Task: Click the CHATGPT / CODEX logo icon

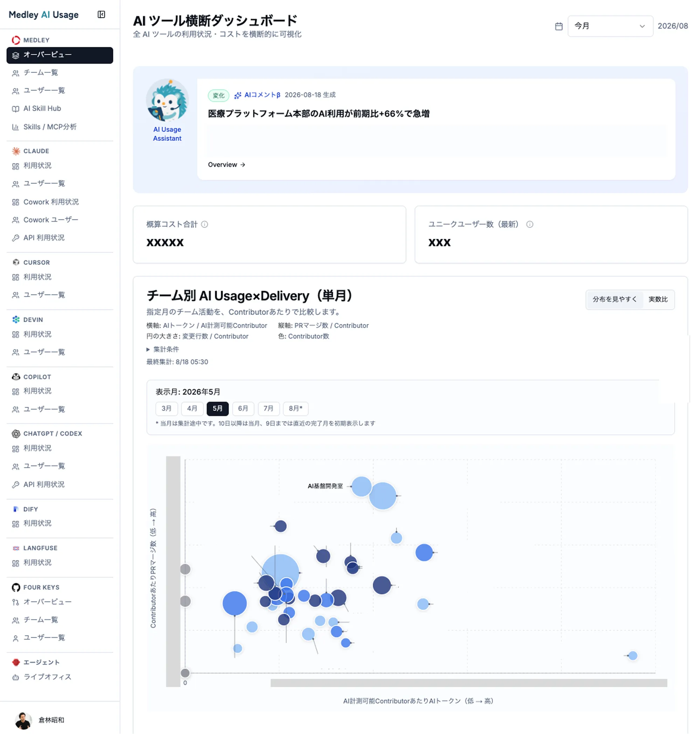Action: tap(16, 434)
